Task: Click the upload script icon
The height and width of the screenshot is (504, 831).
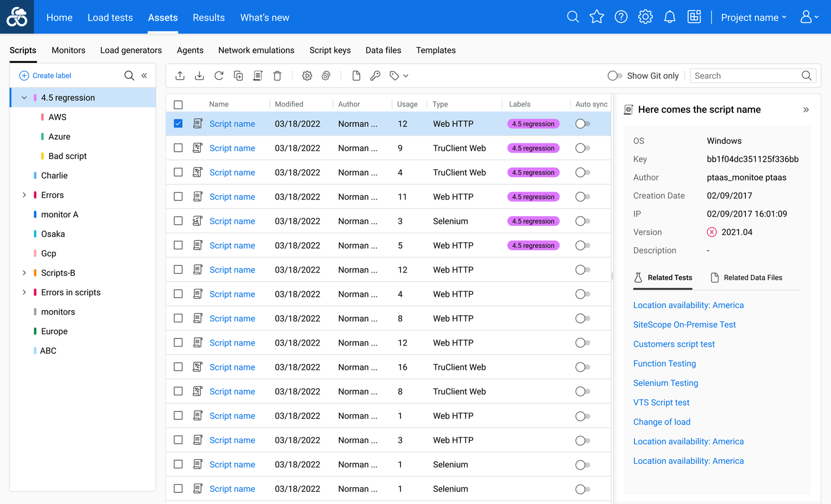Action: tap(180, 76)
